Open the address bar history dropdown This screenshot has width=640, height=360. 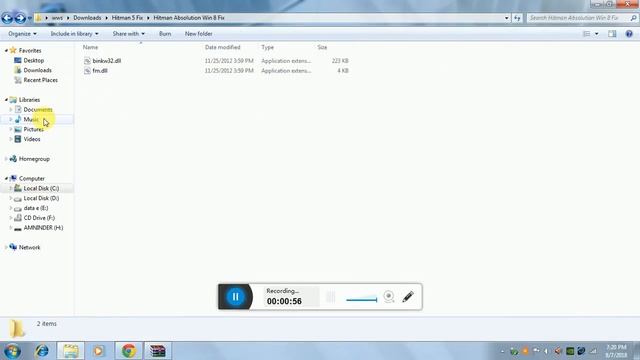(x=507, y=18)
